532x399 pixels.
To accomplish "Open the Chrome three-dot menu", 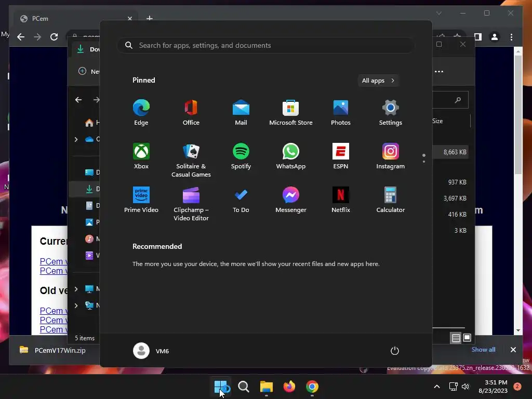I will pyautogui.click(x=511, y=37).
